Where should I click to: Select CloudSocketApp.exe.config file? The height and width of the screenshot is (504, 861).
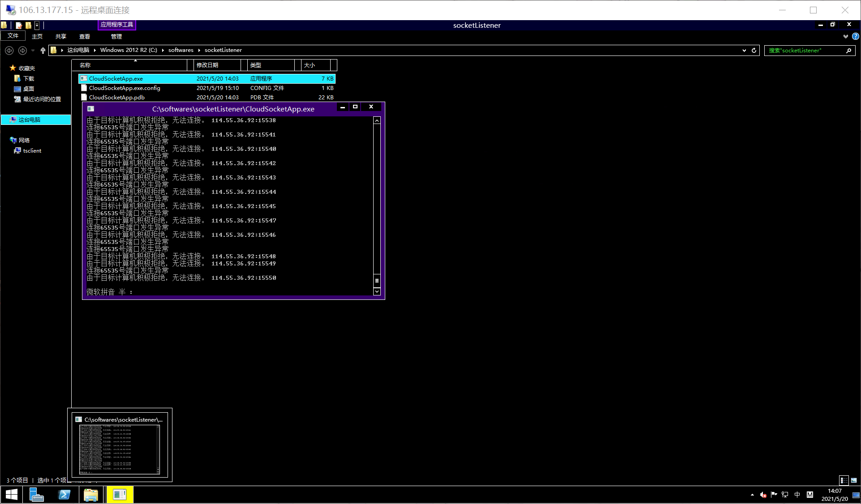pyautogui.click(x=125, y=88)
